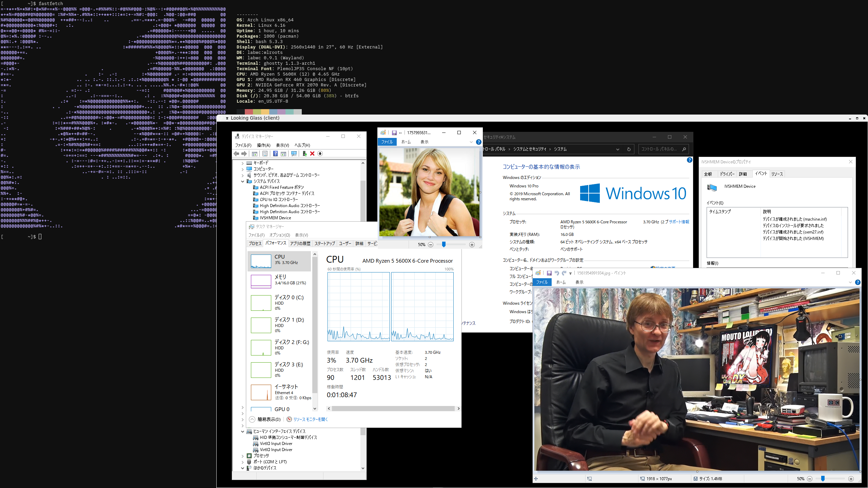Expand the プロセッサ tree node
The width and height of the screenshot is (868, 488).
tap(243, 456)
